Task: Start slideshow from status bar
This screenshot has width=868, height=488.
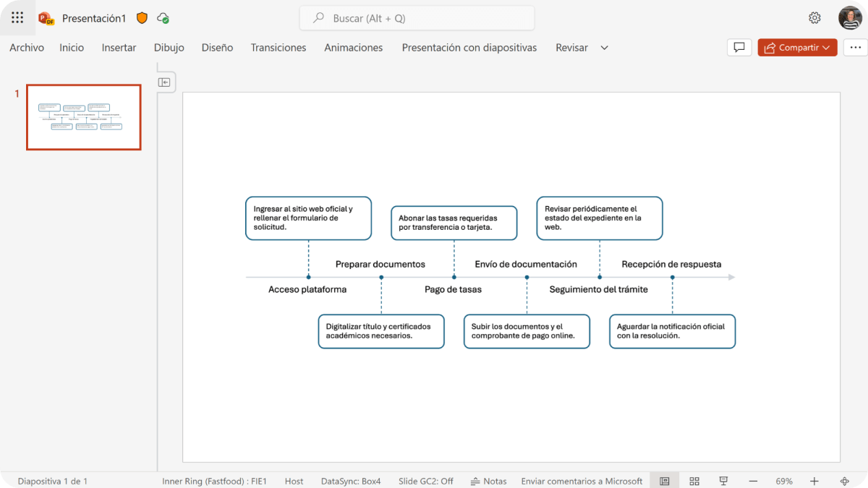Action: 723,481
